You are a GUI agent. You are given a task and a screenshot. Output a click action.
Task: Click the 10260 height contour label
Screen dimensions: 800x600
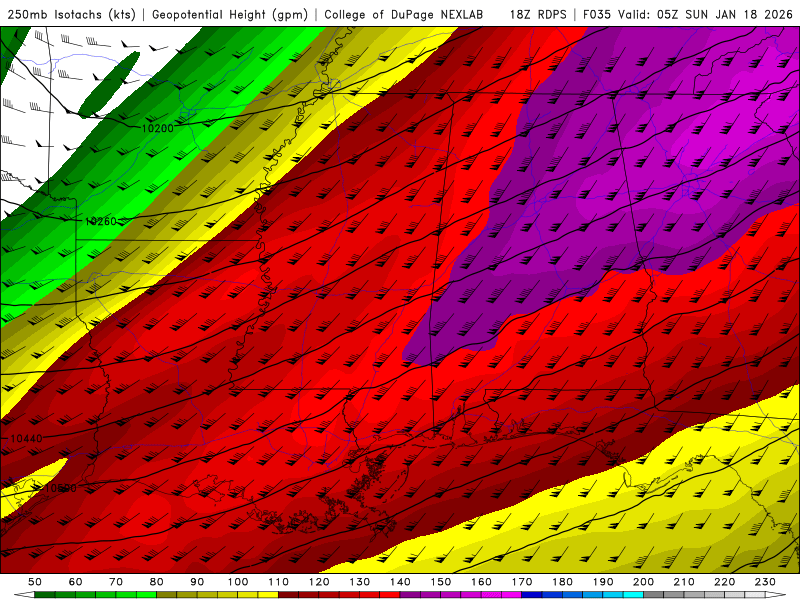click(101, 221)
